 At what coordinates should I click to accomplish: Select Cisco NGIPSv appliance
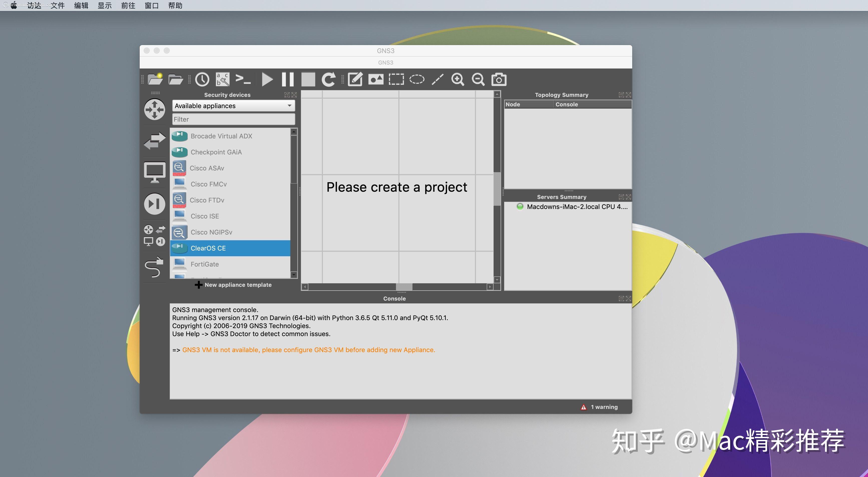[x=230, y=232]
